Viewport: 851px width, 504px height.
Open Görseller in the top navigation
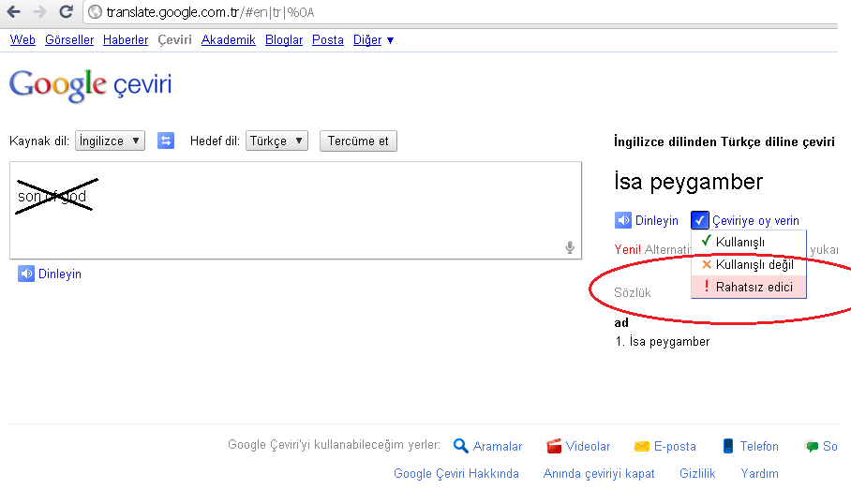point(69,39)
